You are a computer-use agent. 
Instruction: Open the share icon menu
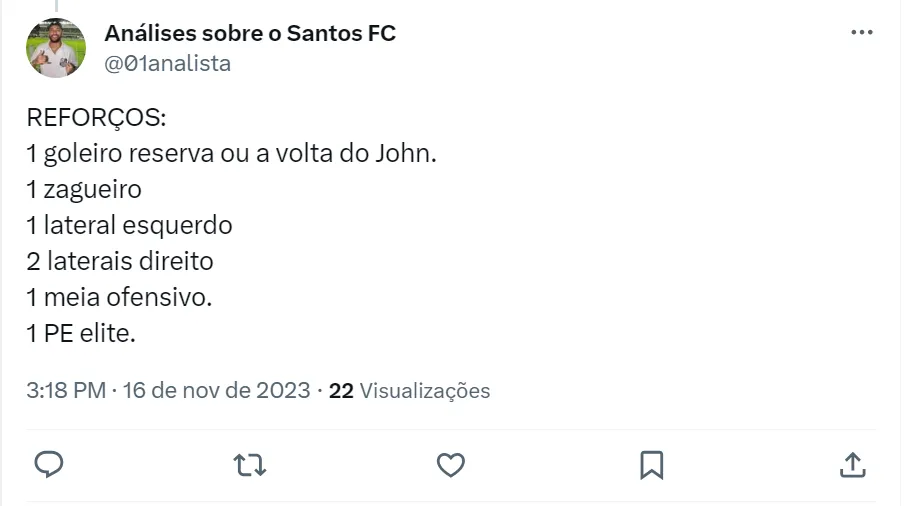(851, 464)
